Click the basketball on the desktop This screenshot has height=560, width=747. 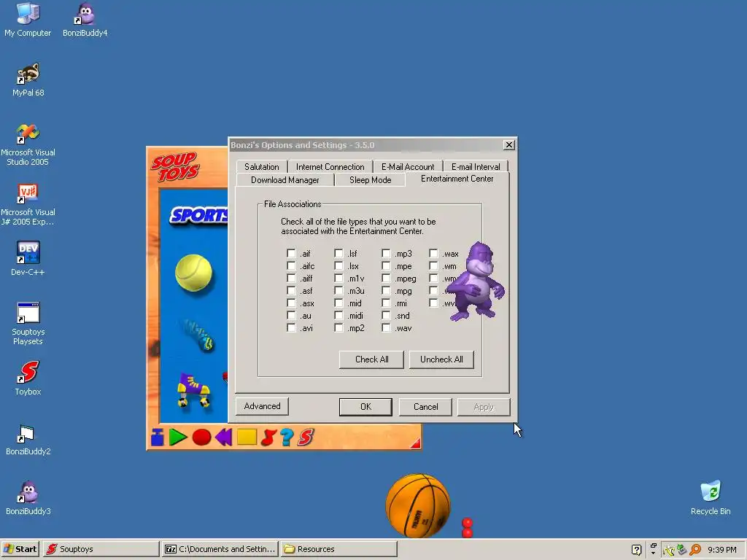click(418, 505)
